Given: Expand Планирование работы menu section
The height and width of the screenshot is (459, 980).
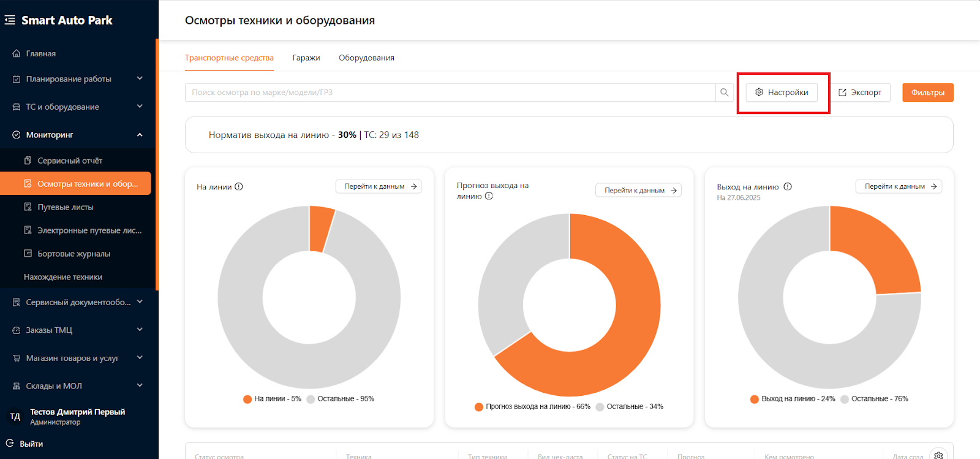Looking at the screenshot, I should click(79, 79).
